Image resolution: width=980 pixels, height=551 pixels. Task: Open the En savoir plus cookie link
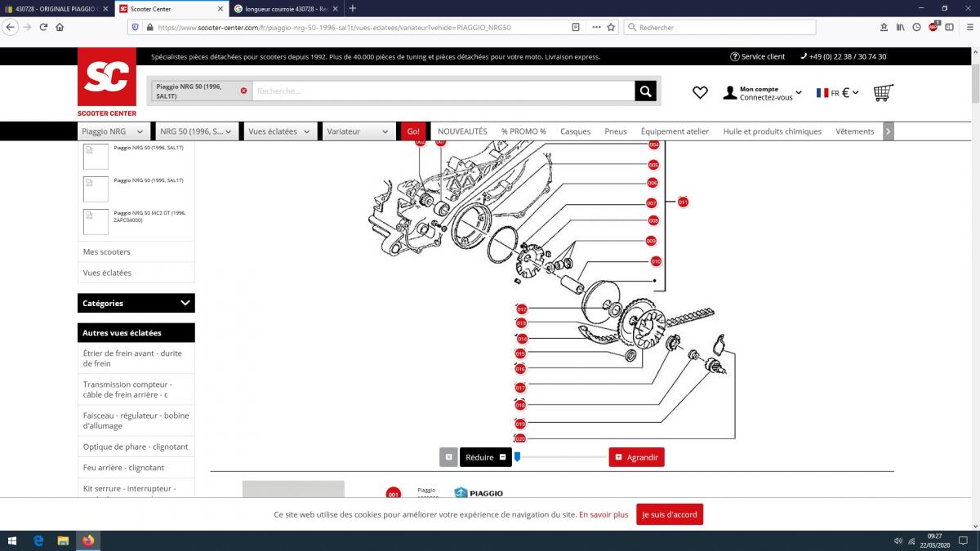click(604, 514)
